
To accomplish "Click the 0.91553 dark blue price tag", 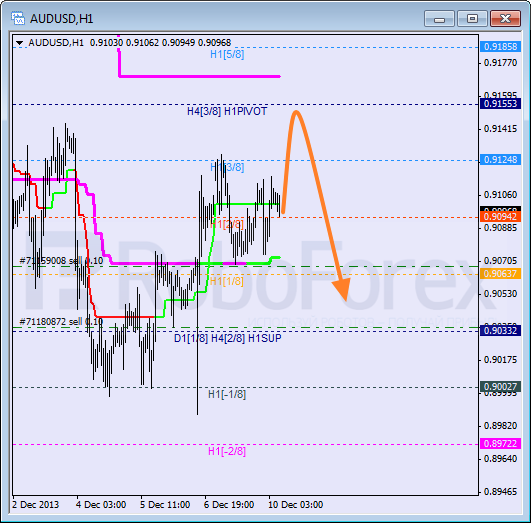I will [501, 104].
